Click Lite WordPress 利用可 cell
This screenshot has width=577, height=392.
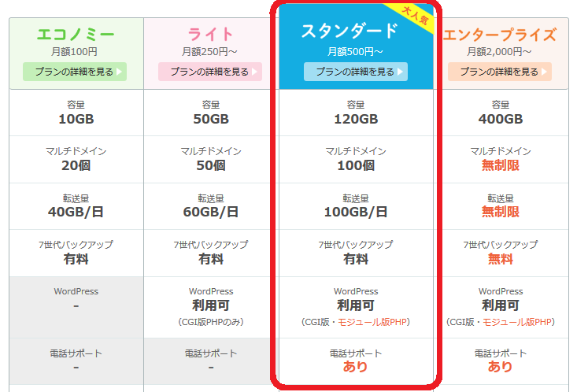[x=210, y=305]
